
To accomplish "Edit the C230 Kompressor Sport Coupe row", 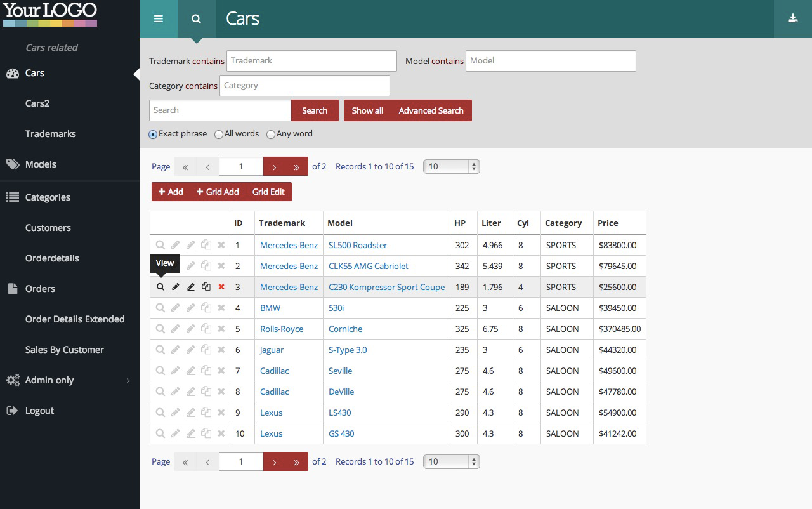I will [x=176, y=287].
